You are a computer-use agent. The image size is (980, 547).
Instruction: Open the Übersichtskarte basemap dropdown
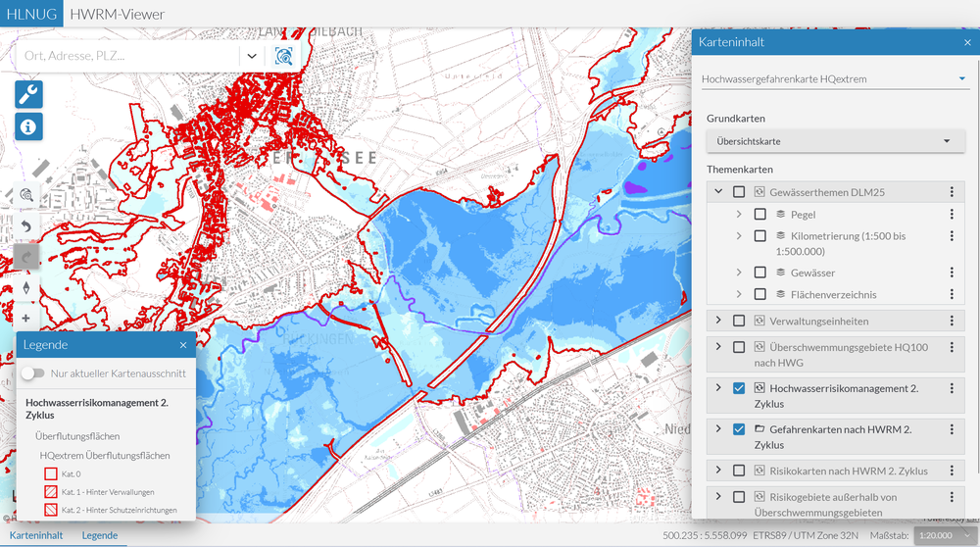coord(835,141)
